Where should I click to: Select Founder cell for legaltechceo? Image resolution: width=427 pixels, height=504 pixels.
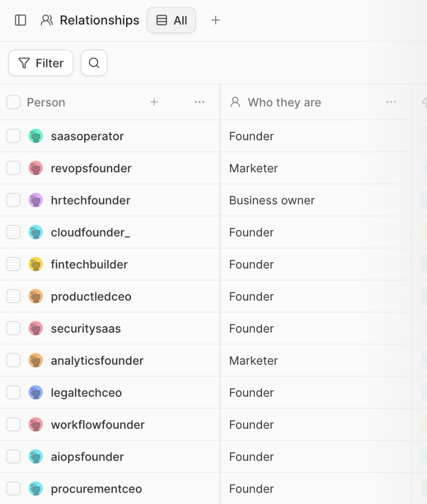(316, 392)
